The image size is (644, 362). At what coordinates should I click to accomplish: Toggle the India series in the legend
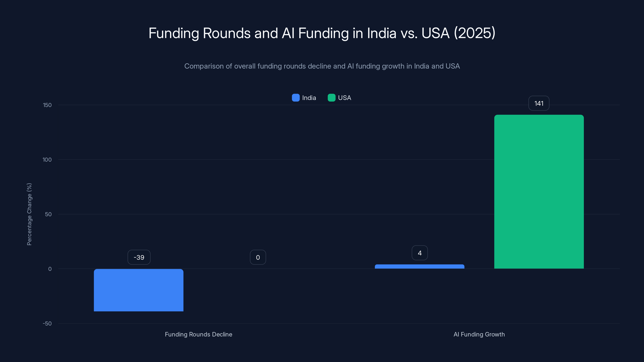pos(304,98)
